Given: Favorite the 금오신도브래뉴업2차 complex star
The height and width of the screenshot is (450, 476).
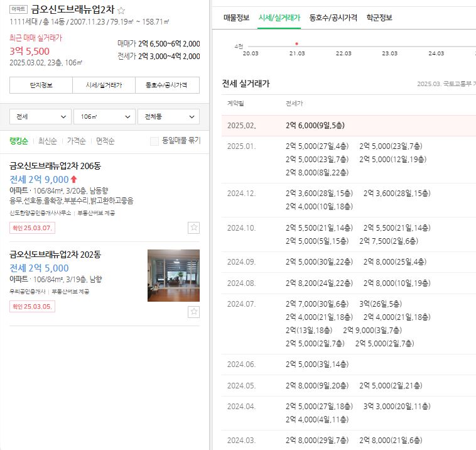Looking at the screenshot, I should pyautogui.click(x=121, y=11).
